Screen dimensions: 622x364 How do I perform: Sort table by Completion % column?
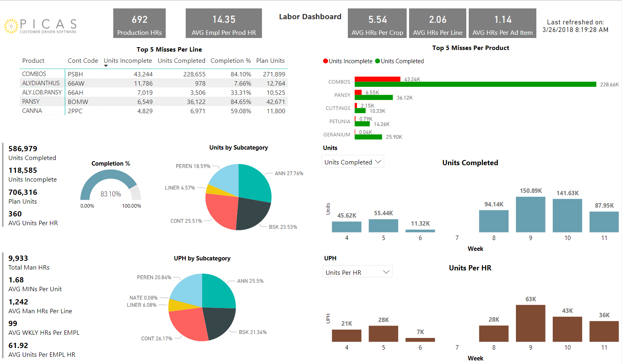[x=230, y=61]
